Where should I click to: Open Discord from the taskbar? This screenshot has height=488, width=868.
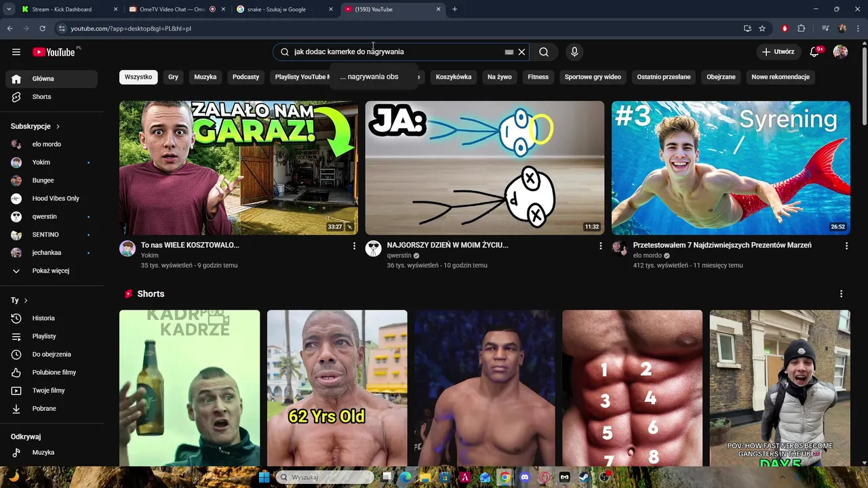coord(524,477)
